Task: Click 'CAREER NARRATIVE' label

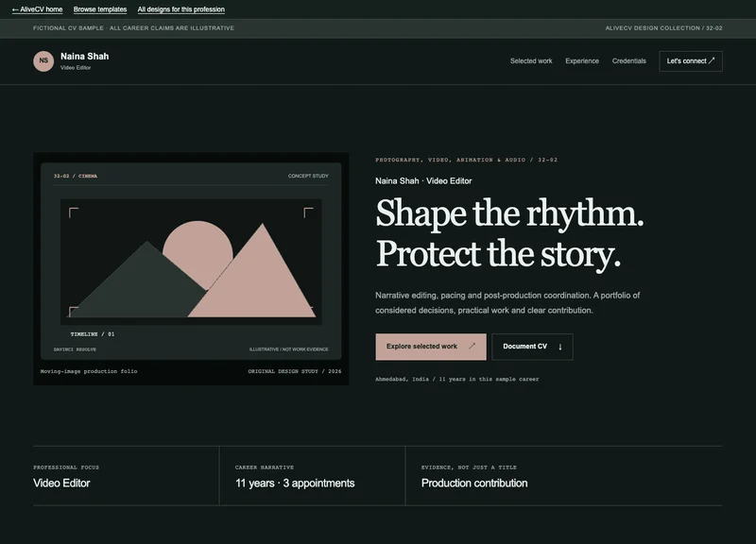Action: tap(265, 467)
